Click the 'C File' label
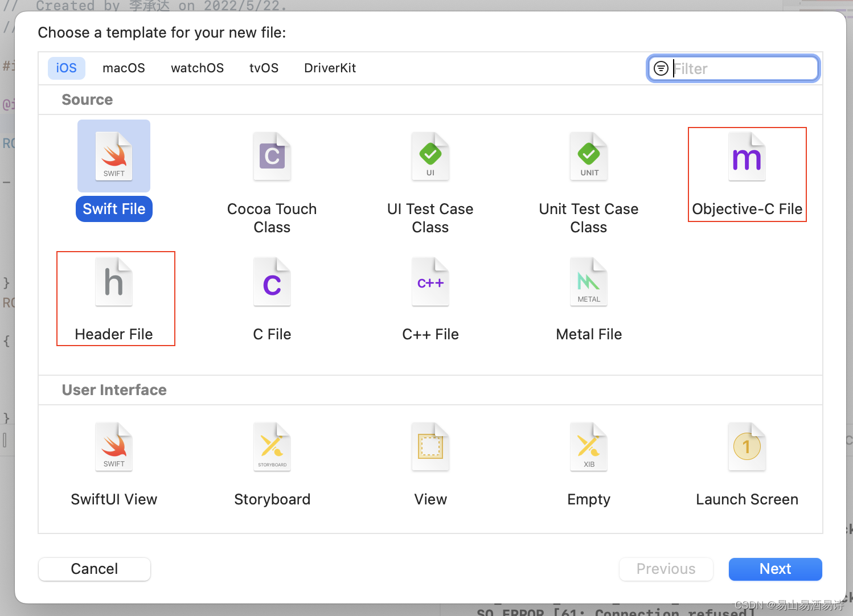Screen dimensions: 853x616 point(272,334)
